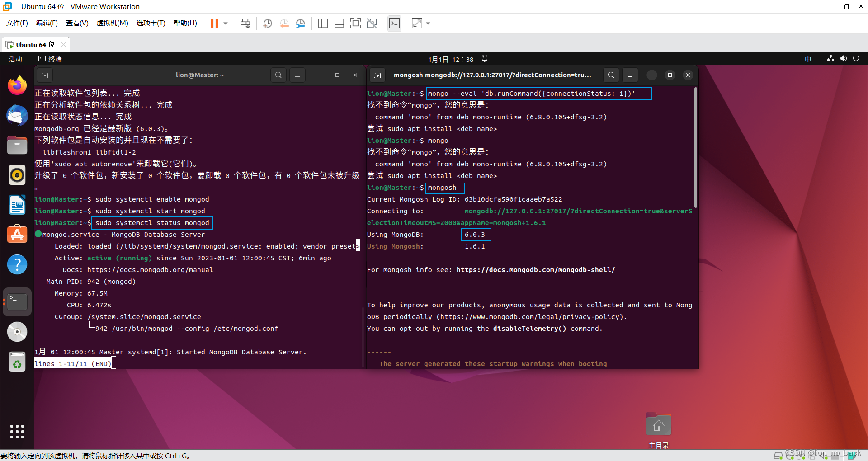Open the VMware console view
The image size is (868, 461).
394,23
